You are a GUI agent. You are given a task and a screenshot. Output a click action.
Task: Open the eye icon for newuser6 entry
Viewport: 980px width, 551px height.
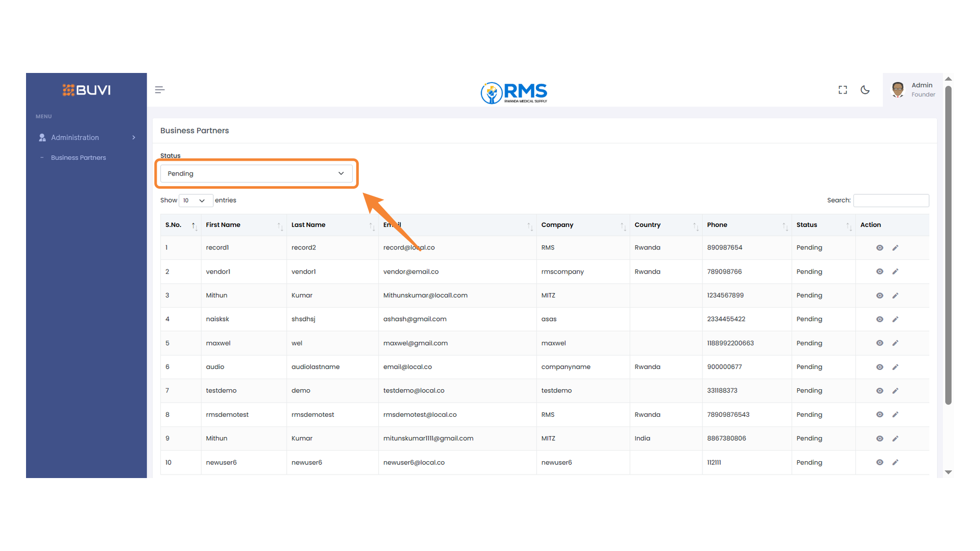pyautogui.click(x=879, y=462)
